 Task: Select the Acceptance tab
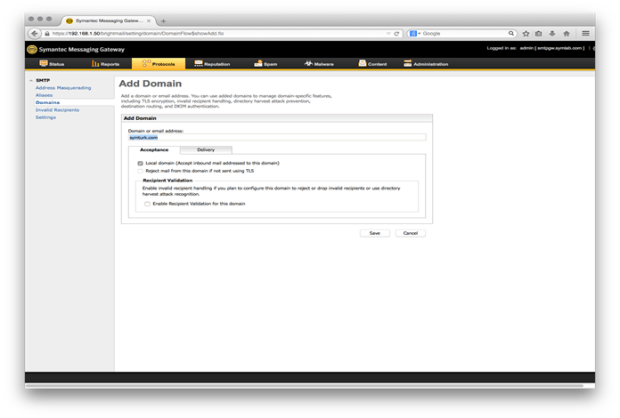(154, 150)
